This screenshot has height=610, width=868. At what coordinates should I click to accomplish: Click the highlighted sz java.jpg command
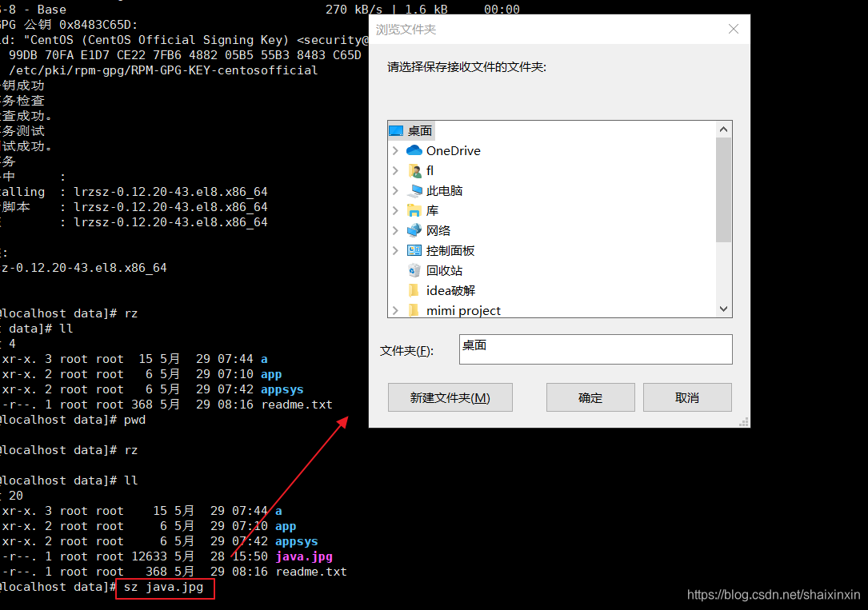[163, 587]
